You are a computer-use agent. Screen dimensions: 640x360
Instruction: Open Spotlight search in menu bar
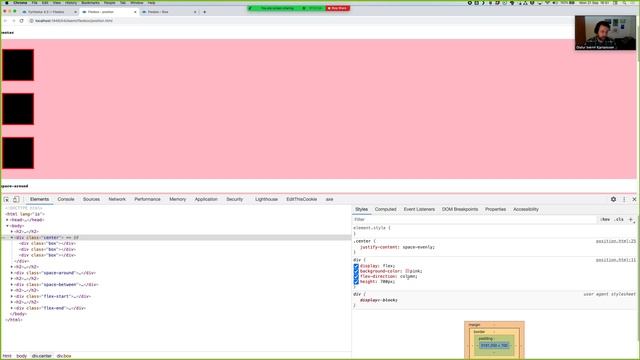point(625,2)
